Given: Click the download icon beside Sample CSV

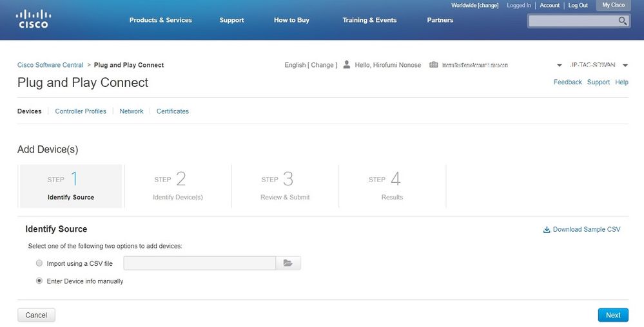Looking at the screenshot, I should 547,230.
